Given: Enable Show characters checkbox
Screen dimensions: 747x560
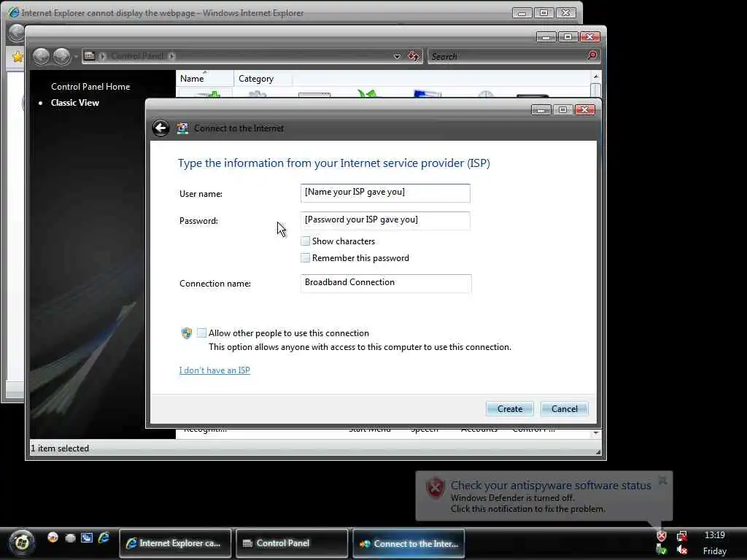Looking at the screenshot, I should coord(306,241).
